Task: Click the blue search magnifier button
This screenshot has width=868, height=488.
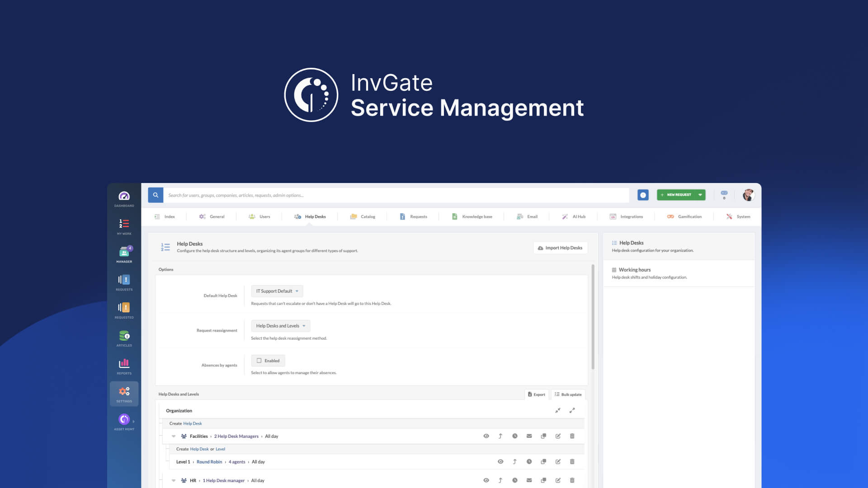Action: click(156, 195)
